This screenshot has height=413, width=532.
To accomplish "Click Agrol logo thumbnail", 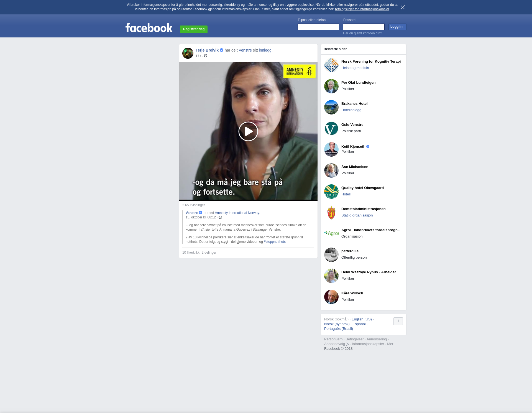I will tap(331, 234).
